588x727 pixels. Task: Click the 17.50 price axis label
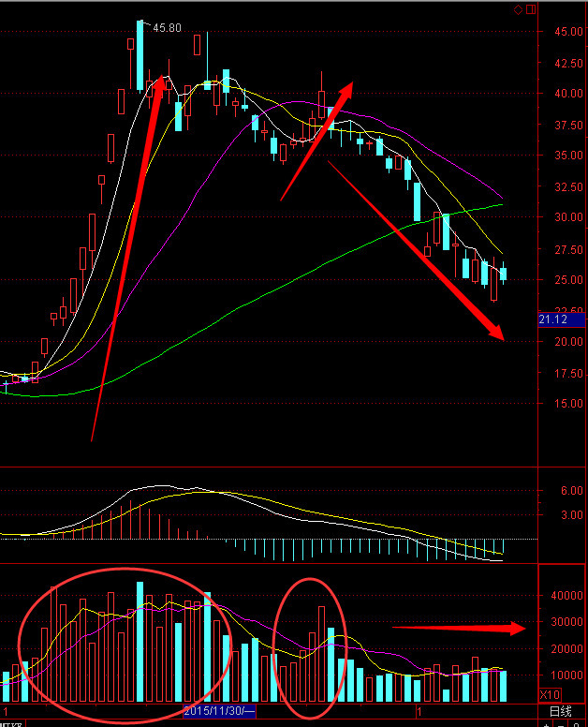point(568,374)
